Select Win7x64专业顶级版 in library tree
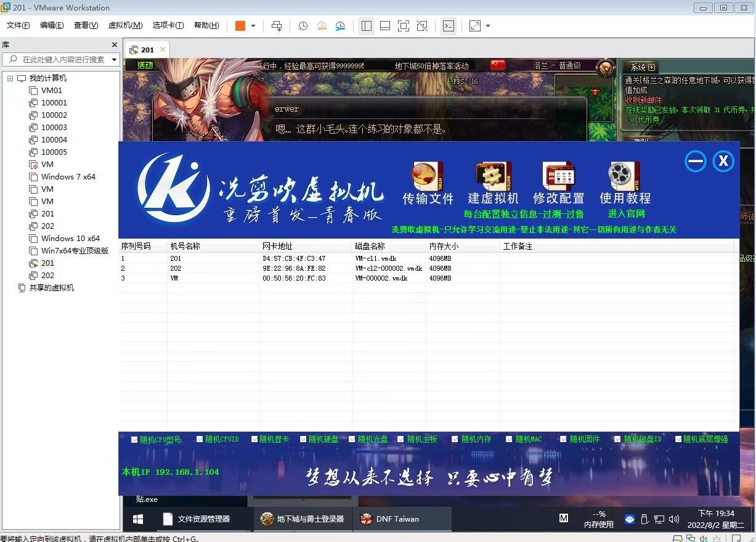 click(x=75, y=251)
